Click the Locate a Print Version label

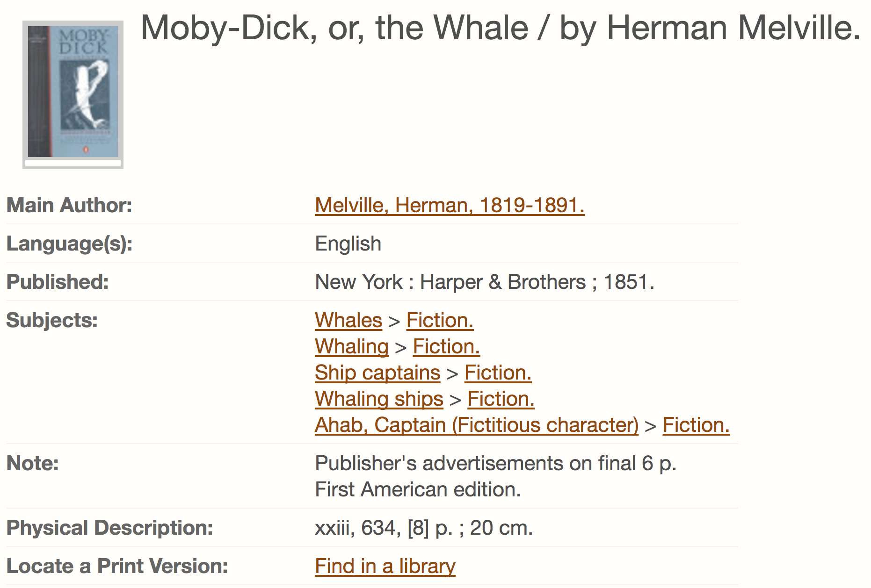pyautogui.click(x=117, y=566)
